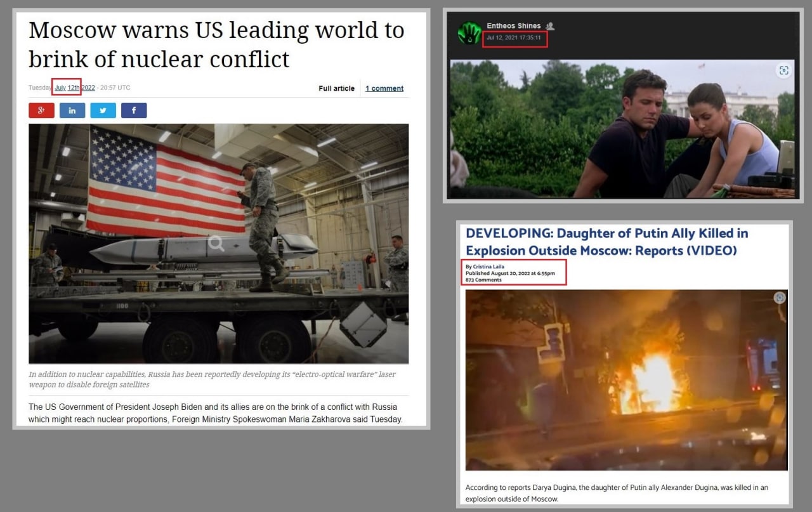Open author link 'Cristina Laila'
This screenshot has width=812, height=512.
tap(490, 266)
